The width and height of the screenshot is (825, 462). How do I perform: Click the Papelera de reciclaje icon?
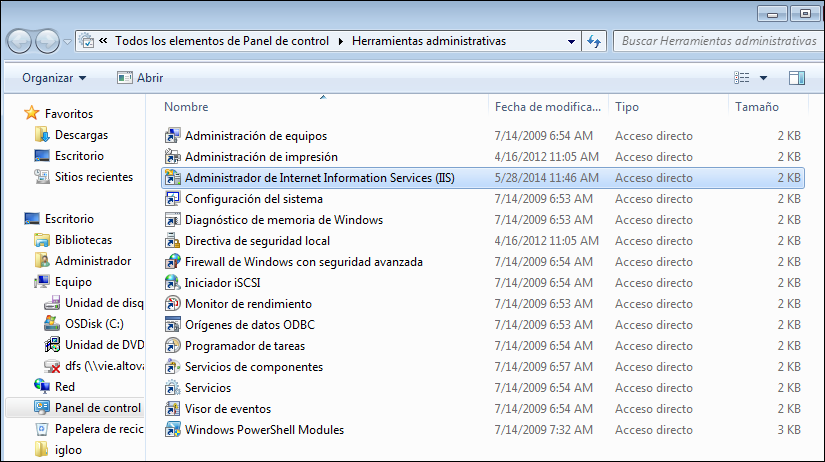point(42,429)
